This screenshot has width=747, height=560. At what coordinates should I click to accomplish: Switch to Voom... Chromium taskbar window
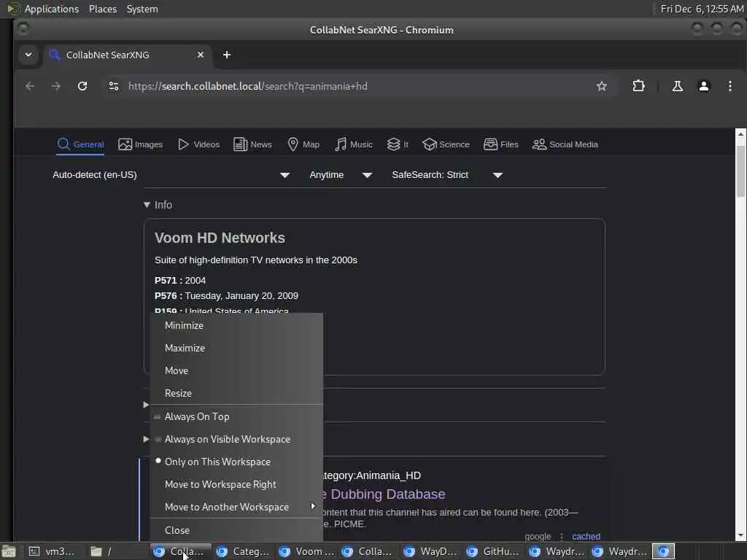(x=306, y=551)
